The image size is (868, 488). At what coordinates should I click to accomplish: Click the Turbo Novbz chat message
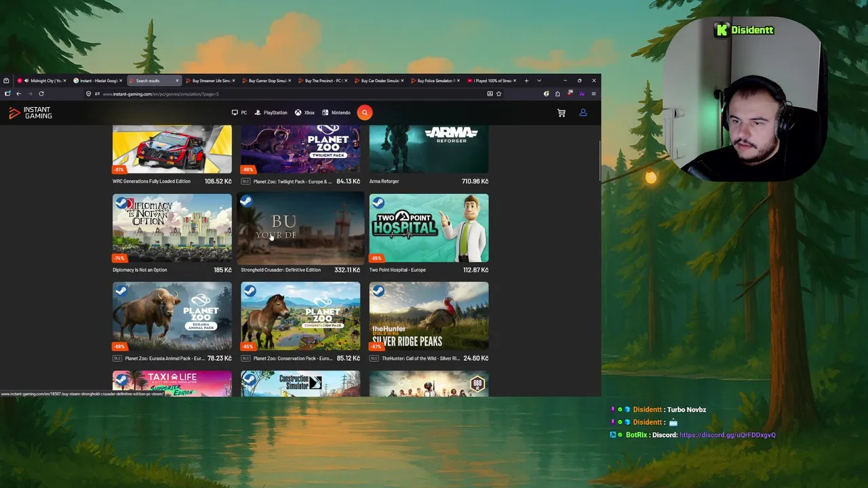(x=686, y=409)
